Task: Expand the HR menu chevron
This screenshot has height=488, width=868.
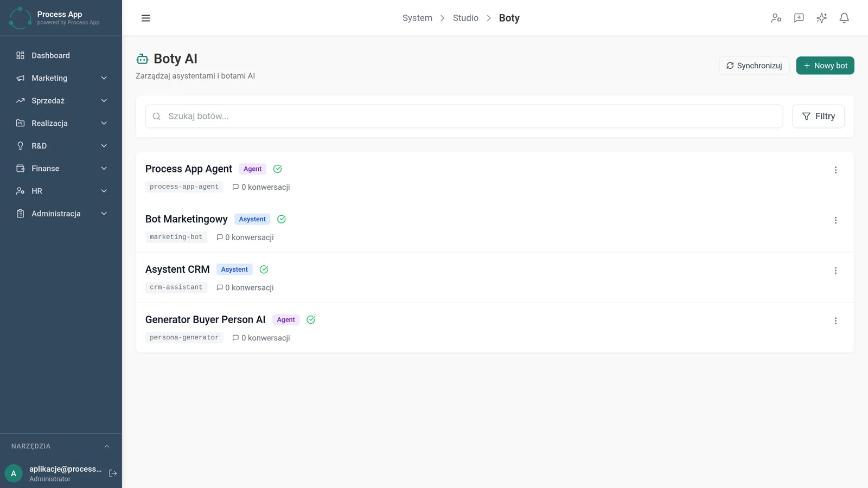Action: [104, 191]
